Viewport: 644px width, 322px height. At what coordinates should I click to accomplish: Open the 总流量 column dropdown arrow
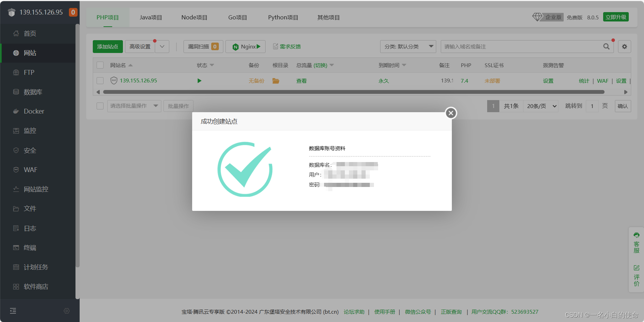pos(332,65)
